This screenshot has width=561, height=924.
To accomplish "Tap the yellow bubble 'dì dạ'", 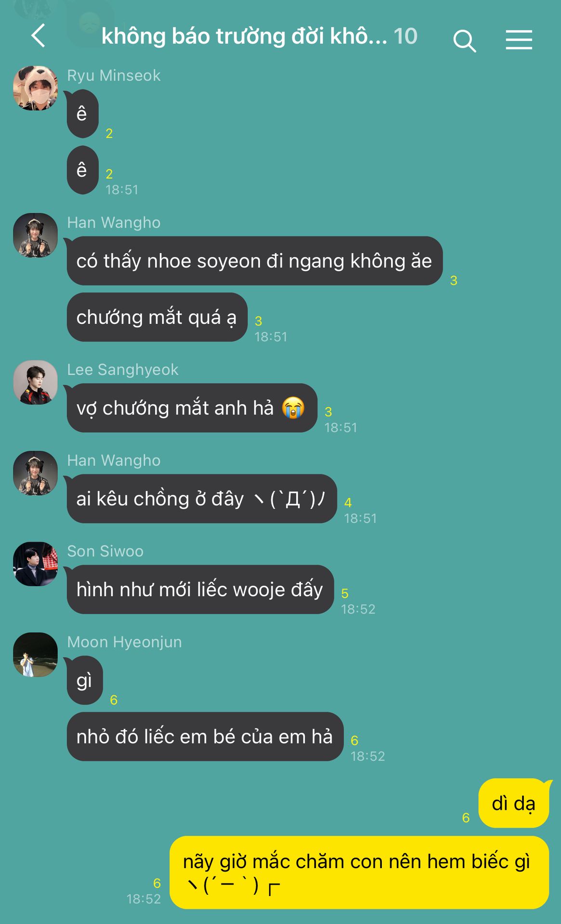I will point(514,803).
